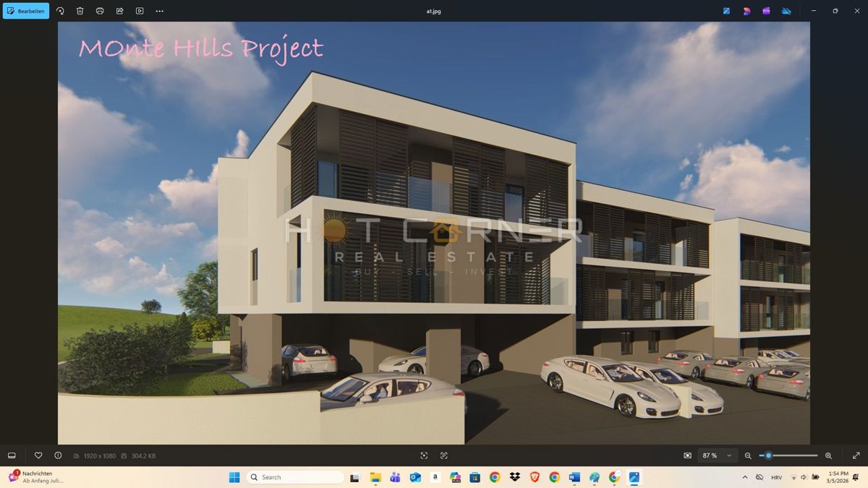
Task: Click the a1.jpg file name in title bar
Action: coord(434,12)
